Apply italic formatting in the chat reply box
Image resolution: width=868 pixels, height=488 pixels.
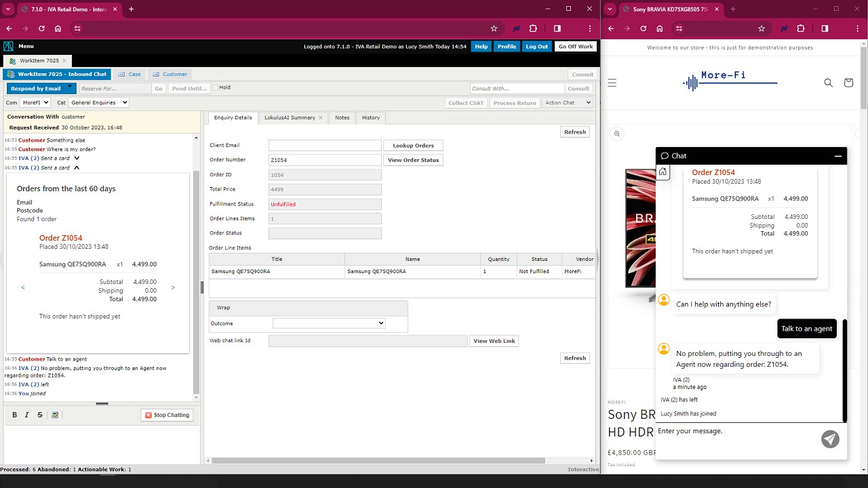point(26,414)
